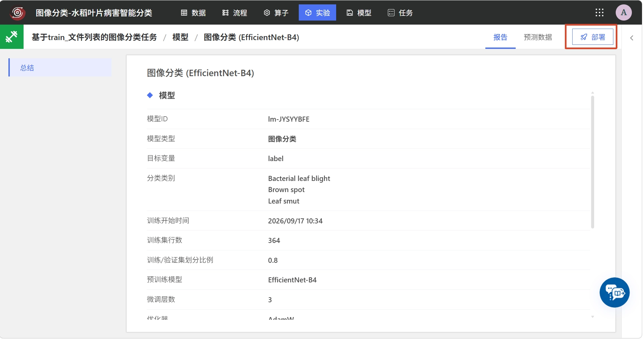
Task: Click training start time 2026/09/17 10:34
Action: click(295, 221)
